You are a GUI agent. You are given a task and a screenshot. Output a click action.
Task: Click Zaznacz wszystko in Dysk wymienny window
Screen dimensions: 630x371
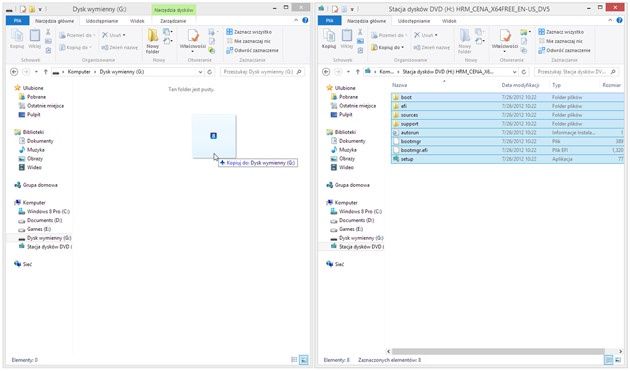point(249,32)
